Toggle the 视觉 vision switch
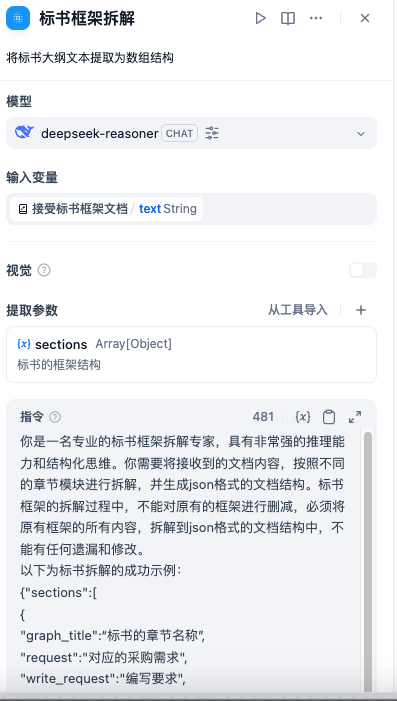 [363, 270]
